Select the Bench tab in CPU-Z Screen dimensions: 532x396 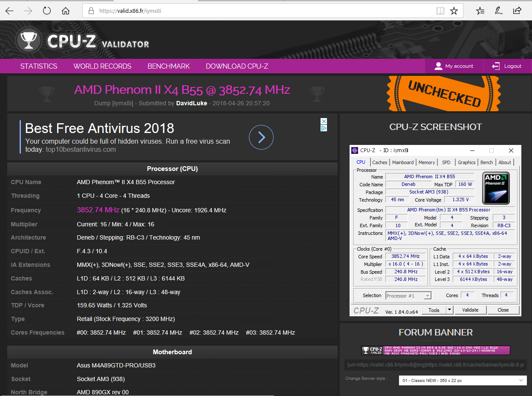(x=487, y=162)
